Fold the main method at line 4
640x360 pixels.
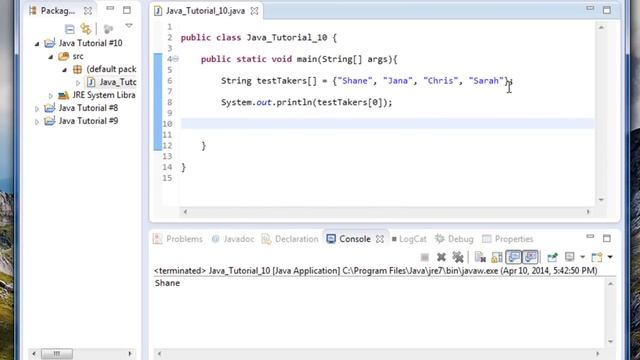176,59
